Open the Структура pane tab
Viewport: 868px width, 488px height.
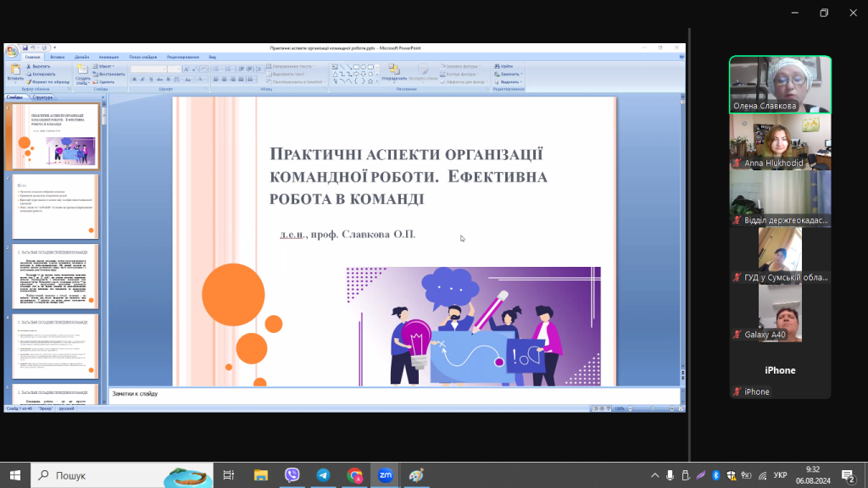[43, 97]
